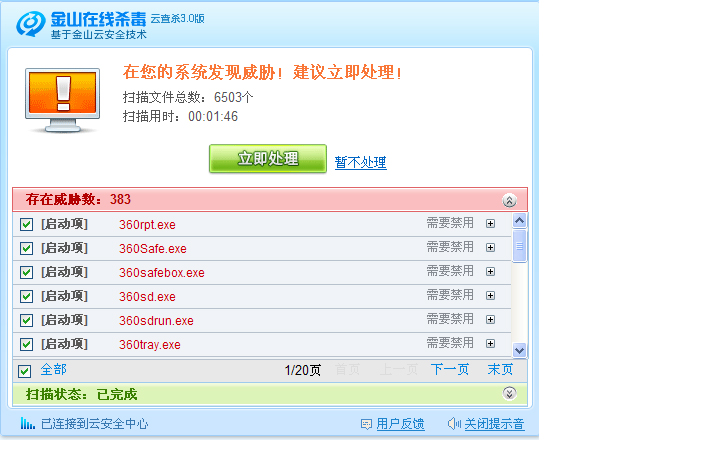This screenshot has width=720, height=450.
Task: Select the 360safebox.exe file name
Action: [162, 272]
